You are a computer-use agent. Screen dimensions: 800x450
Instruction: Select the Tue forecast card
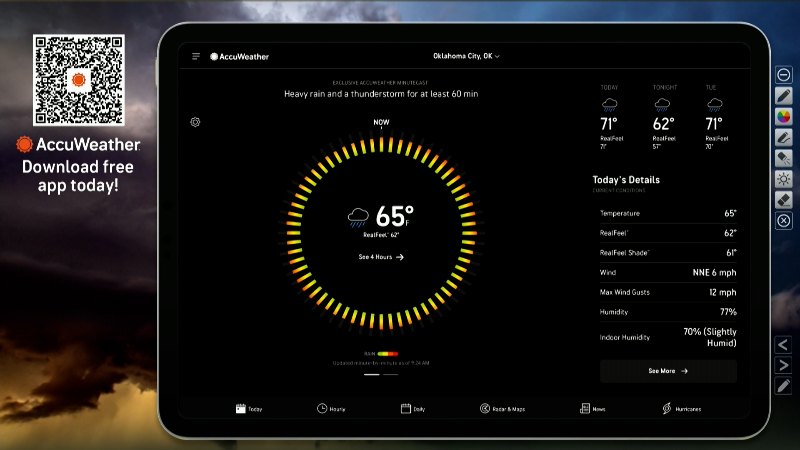[x=715, y=117]
